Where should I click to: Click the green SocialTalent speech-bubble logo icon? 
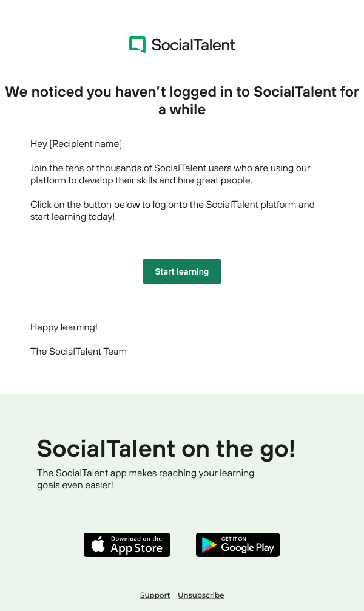coord(137,44)
